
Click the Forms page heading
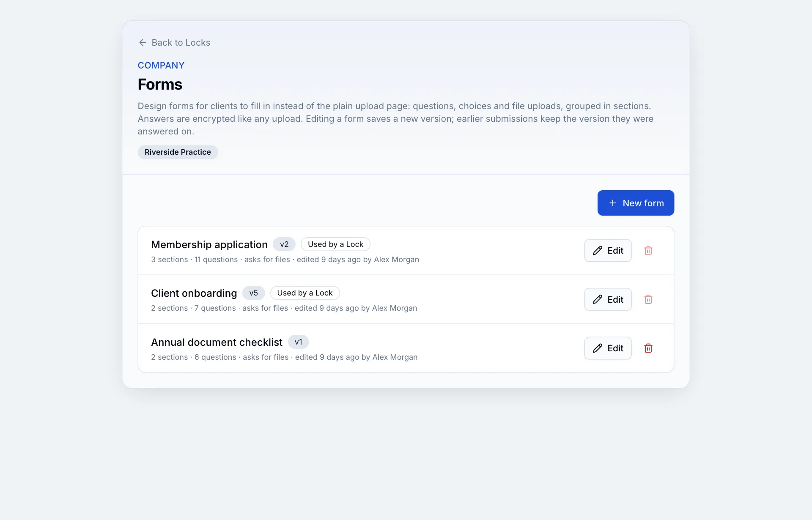pos(160,84)
